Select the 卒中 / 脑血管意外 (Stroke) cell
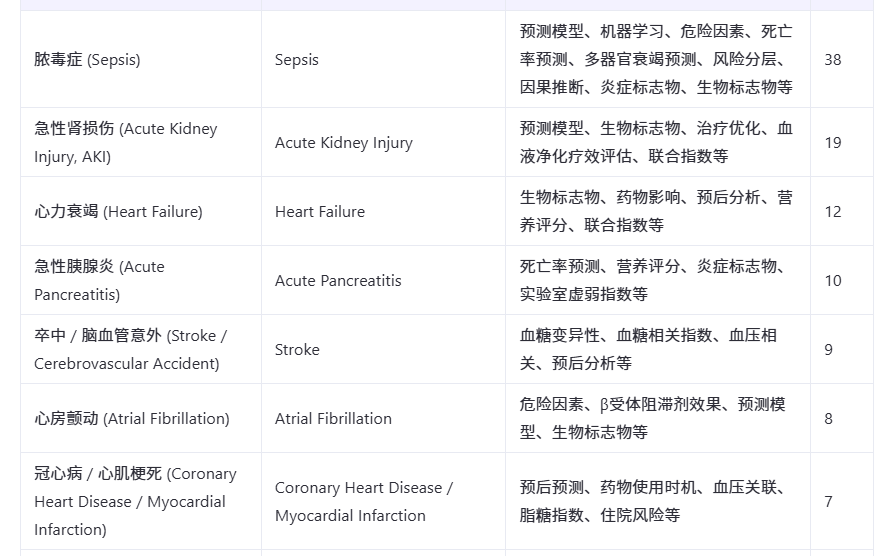 [x=141, y=349]
